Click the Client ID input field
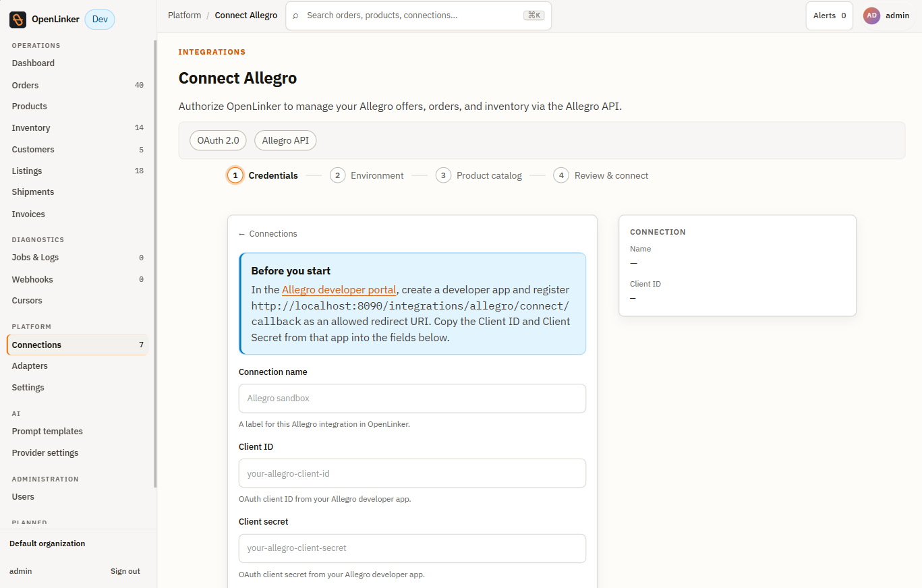This screenshot has height=588, width=922. tap(412, 473)
